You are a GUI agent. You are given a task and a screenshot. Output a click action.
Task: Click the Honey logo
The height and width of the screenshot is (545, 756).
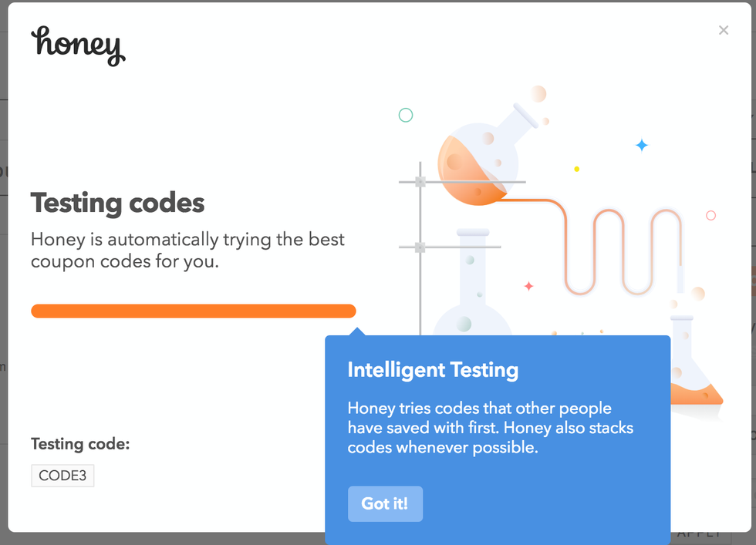point(78,45)
